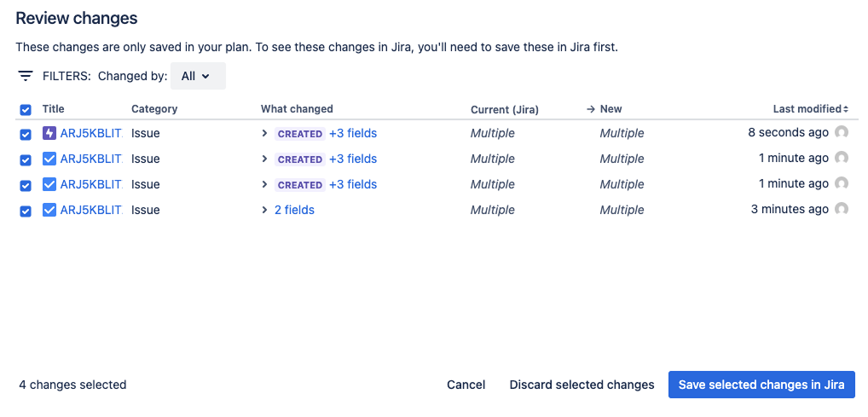Viewport: 868px width, 417px height.
Task: Click the filter lines icon beside FILTERS
Action: point(26,76)
